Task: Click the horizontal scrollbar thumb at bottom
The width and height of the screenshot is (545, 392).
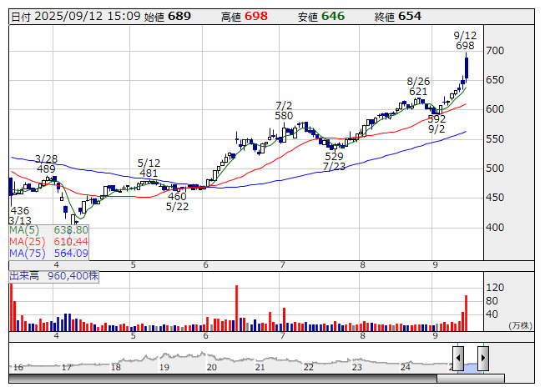Action: coord(470,379)
